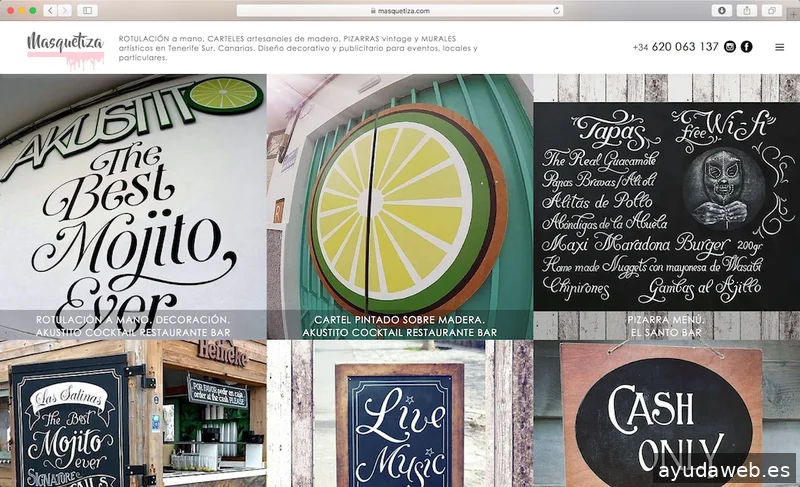Open the lime slice wooden sign image

[x=400, y=200]
